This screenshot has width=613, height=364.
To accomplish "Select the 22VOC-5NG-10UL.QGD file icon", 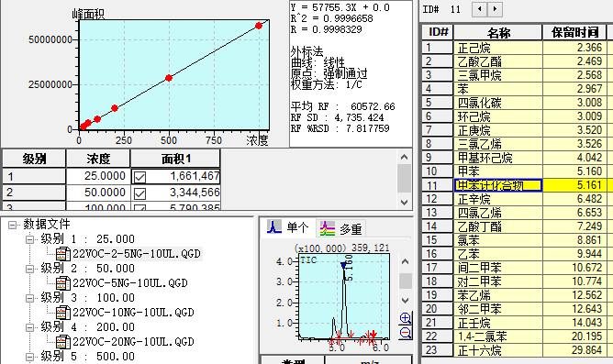I will tap(63, 283).
